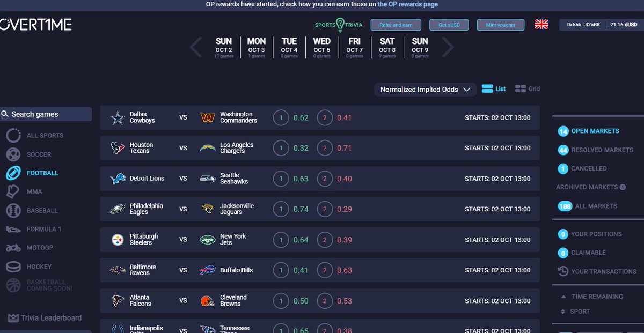This screenshot has width=644, height=333.
Task: Switch to List view
Action: [494, 89]
